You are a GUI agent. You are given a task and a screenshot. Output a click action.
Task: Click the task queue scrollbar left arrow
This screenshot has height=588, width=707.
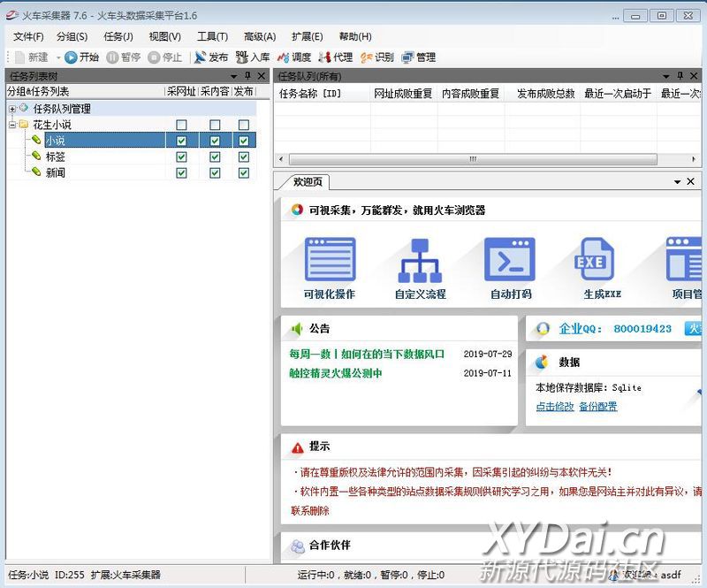pos(281,159)
